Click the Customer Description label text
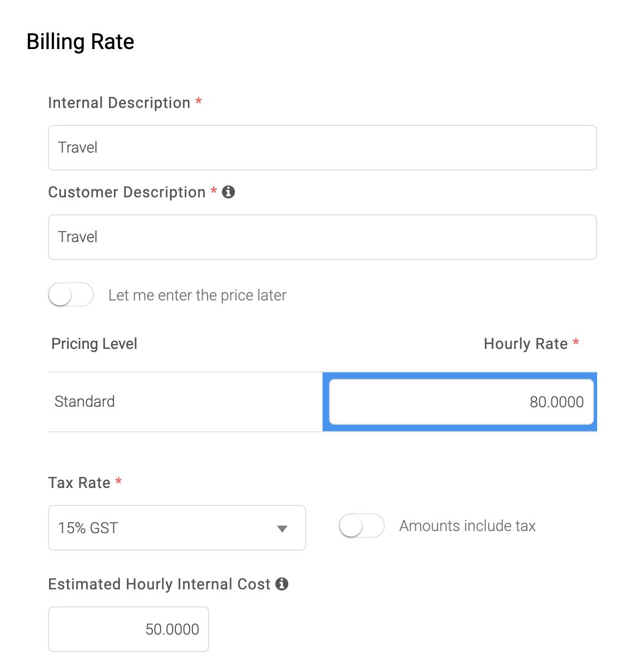 127,192
